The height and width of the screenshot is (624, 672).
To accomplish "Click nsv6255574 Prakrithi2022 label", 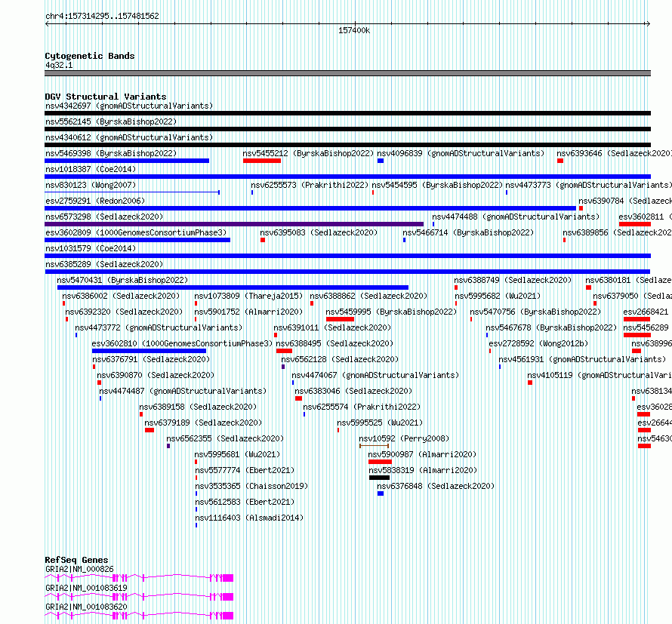I will coord(362,407).
